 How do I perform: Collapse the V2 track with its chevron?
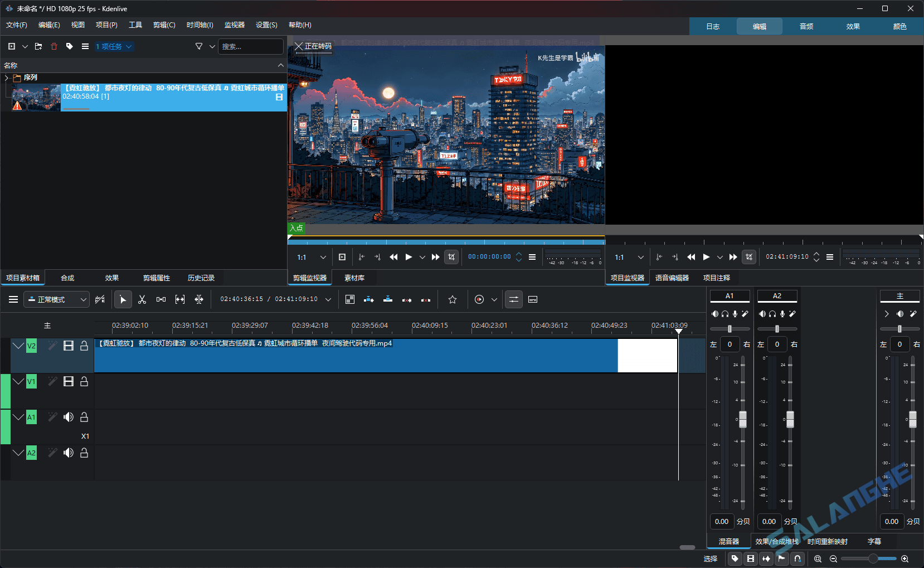[x=18, y=346]
